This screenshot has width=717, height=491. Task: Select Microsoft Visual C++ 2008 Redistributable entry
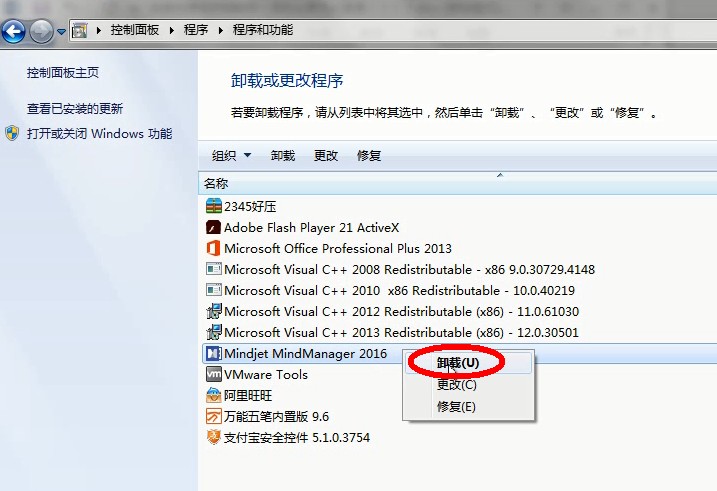pos(409,270)
